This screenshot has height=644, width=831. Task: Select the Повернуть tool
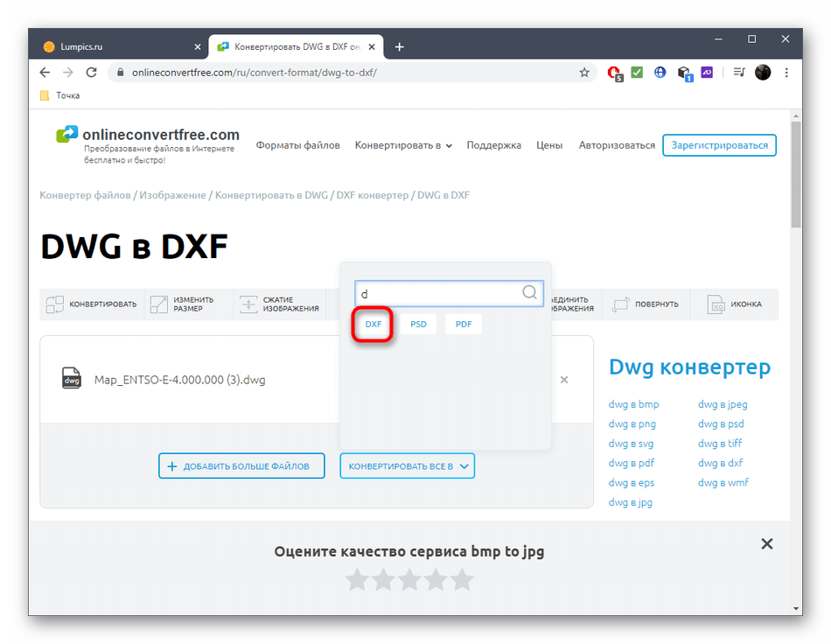coord(646,304)
